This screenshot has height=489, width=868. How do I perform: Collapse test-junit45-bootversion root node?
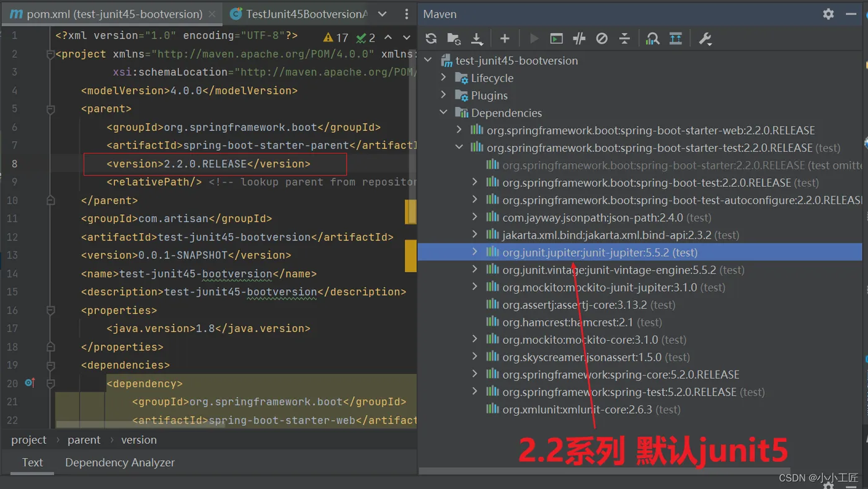pos(427,60)
